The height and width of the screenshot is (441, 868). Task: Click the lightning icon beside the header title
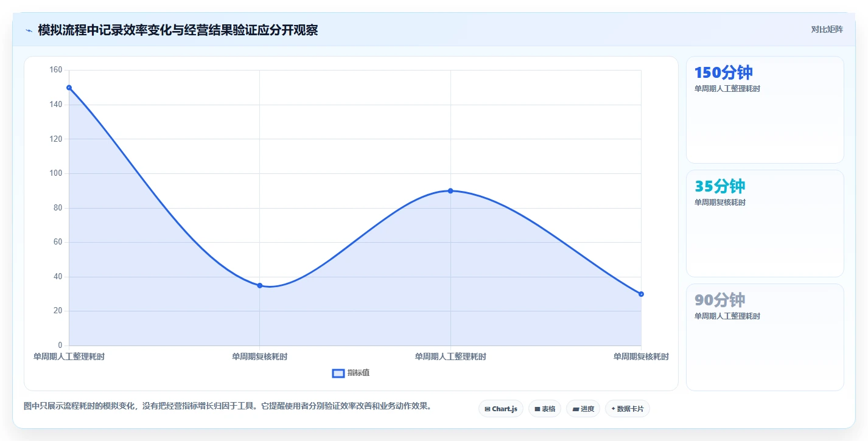(29, 30)
